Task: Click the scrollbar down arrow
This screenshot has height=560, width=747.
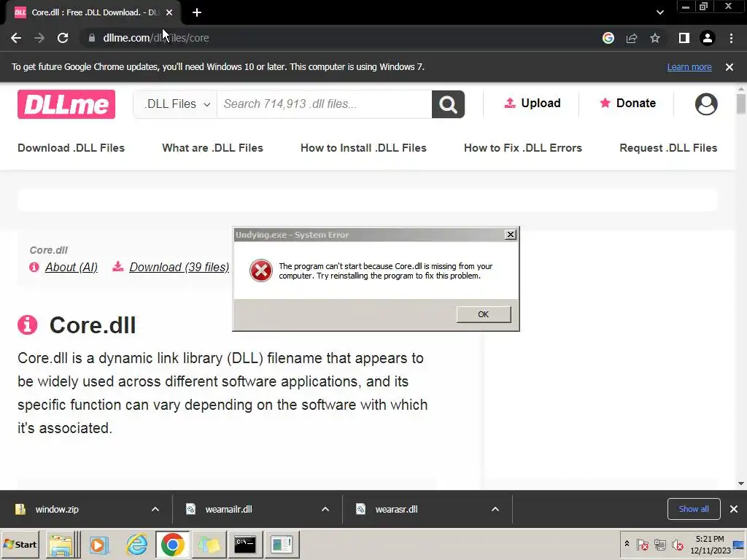Action: click(x=741, y=483)
